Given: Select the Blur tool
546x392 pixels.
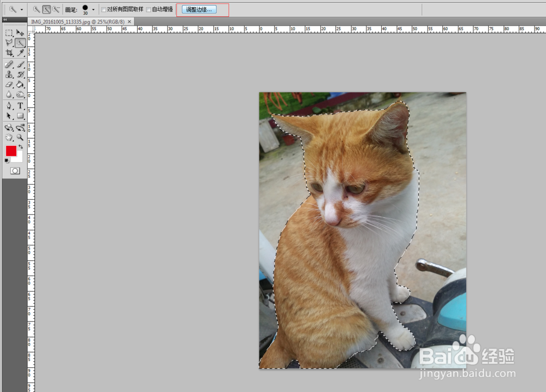Looking at the screenshot, I should (x=9, y=94).
